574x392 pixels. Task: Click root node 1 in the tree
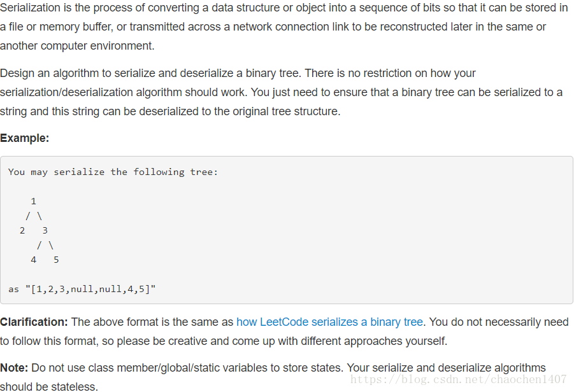[34, 201]
